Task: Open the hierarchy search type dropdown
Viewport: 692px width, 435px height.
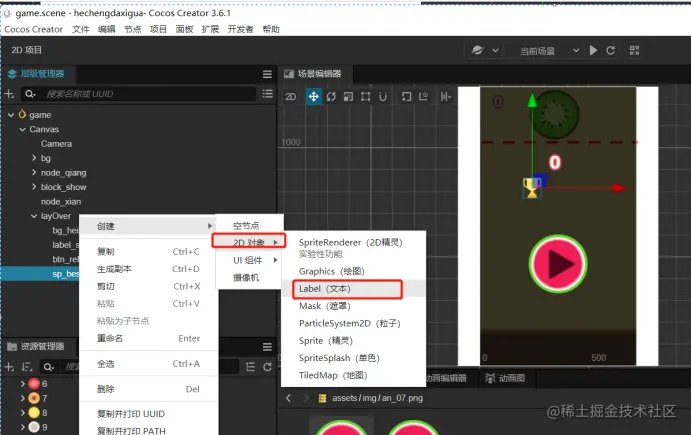Action: coord(30,94)
